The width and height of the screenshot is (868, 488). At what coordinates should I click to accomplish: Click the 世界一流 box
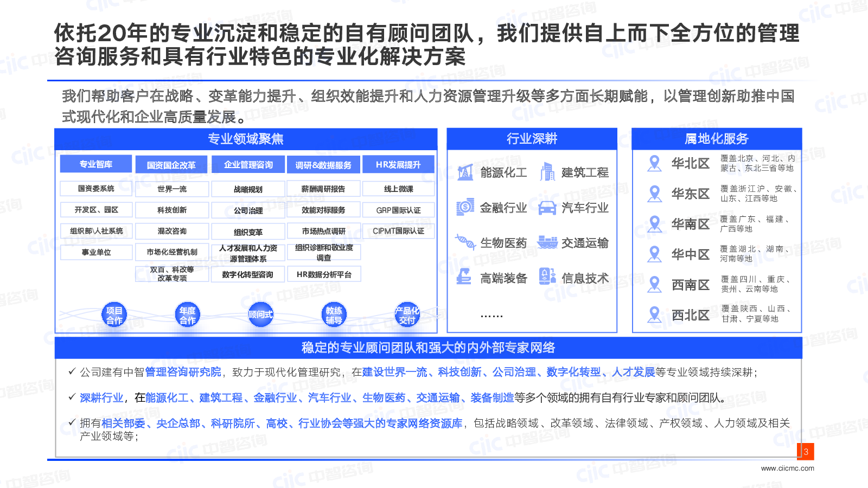coord(172,189)
